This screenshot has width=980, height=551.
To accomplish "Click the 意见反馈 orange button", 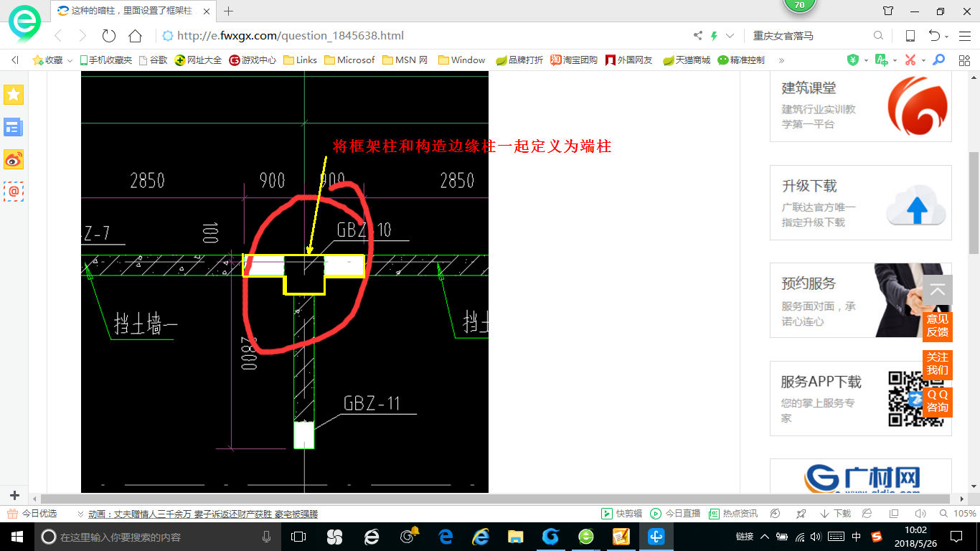I will click(x=938, y=326).
